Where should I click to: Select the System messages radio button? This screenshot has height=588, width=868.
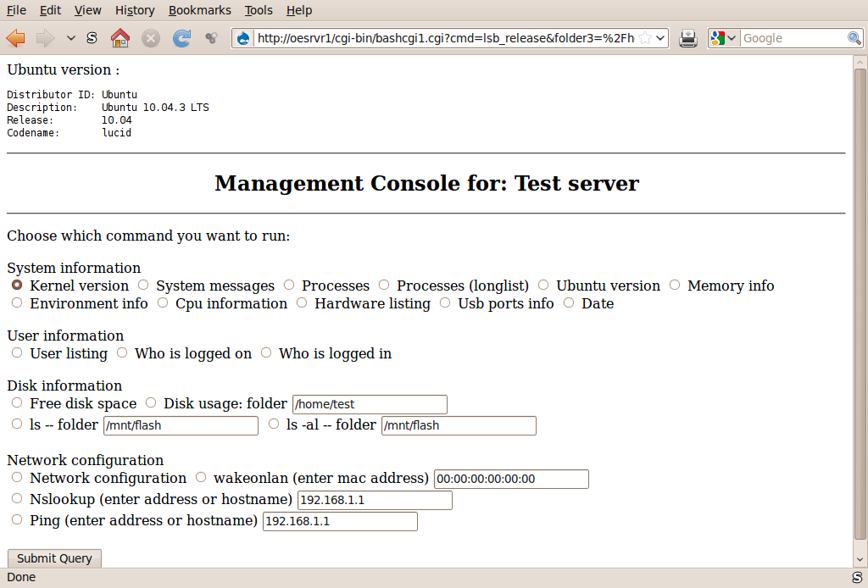tap(143, 285)
